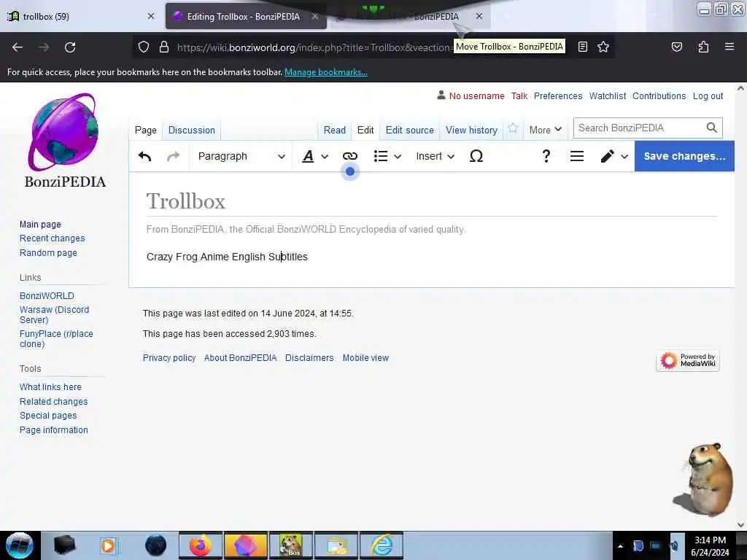The height and width of the screenshot is (560, 747).
Task: Click browser back arrow
Action: pyautogui.click(x=18, y=47)
